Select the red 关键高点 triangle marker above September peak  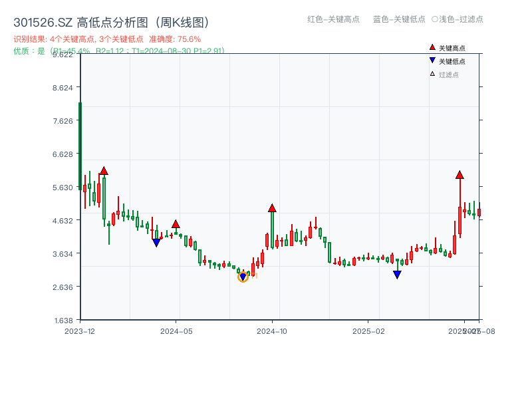[273, 207]
